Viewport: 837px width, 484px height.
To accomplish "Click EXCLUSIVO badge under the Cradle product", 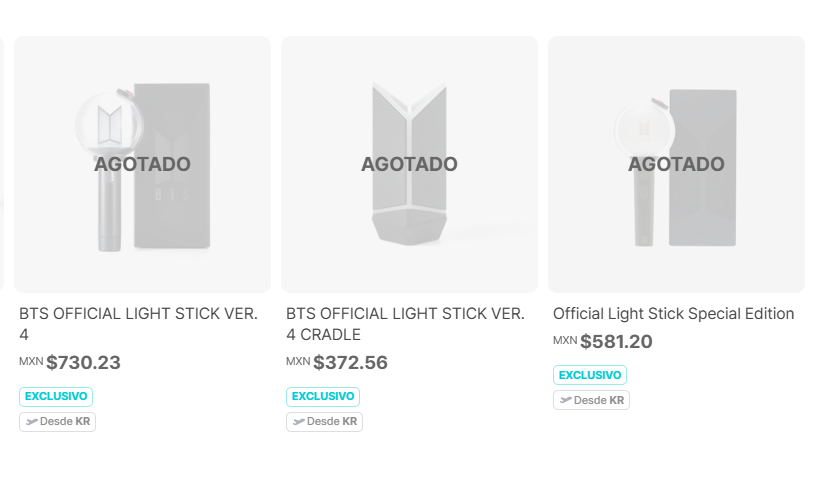I will [323, 396].
